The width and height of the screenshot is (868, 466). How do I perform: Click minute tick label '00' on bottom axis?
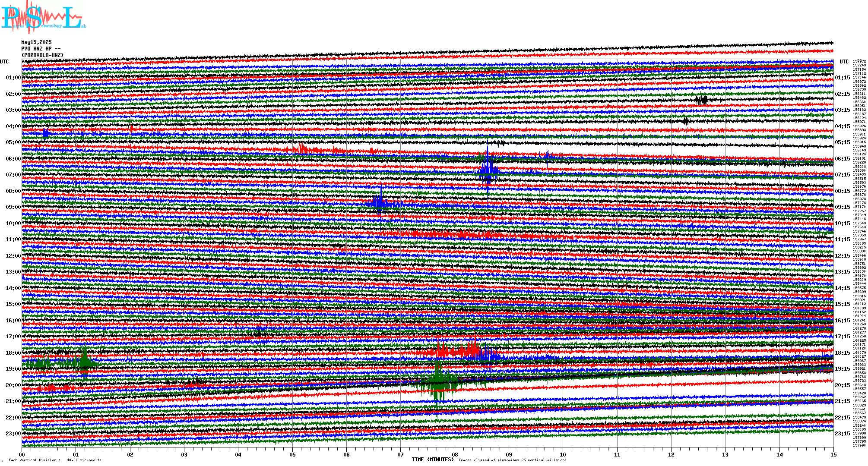(x=22, y=454)
